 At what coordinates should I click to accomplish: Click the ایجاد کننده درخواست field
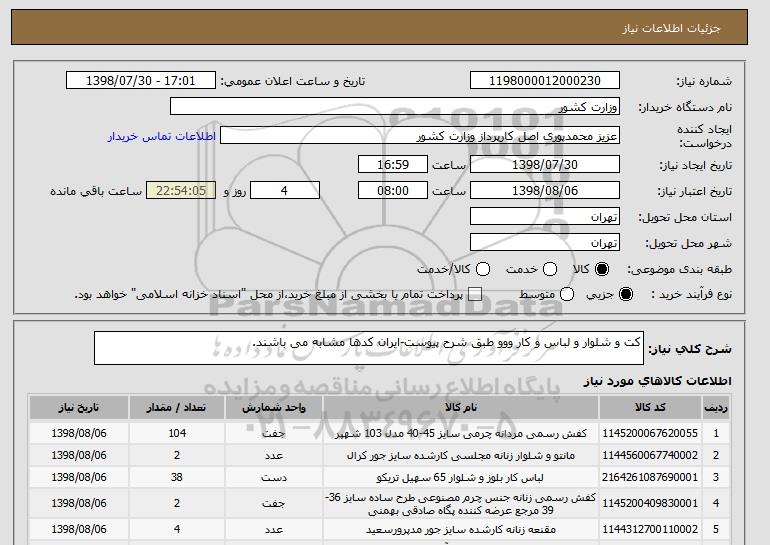[x=420, y=136]
